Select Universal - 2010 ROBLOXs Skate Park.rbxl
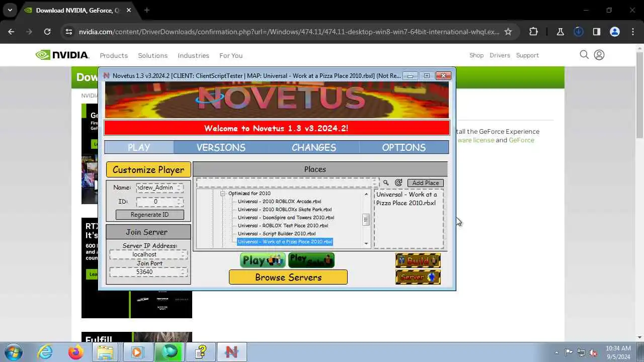Image resolution: width=644 pixels, height=362 pixels. coord(285,210)
